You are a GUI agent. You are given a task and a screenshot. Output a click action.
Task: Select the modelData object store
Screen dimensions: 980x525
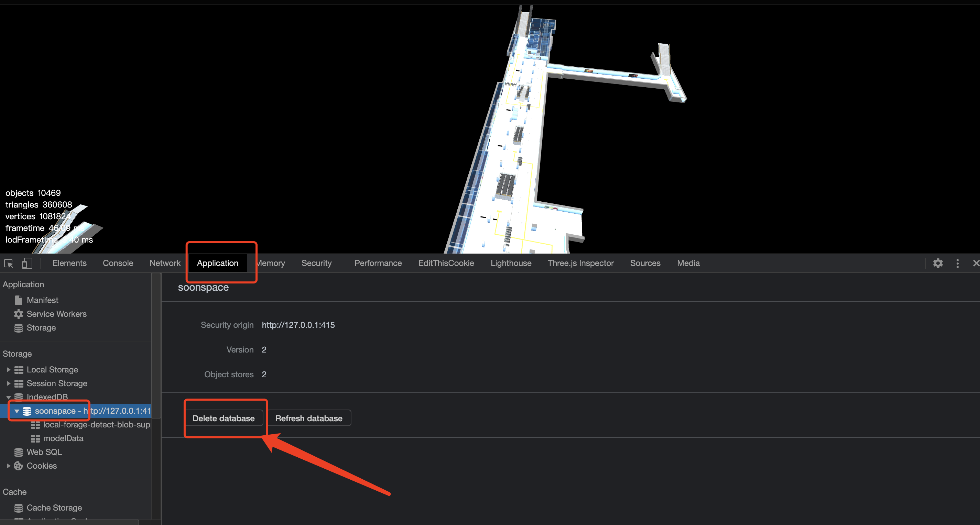click(x=63, y=438)
